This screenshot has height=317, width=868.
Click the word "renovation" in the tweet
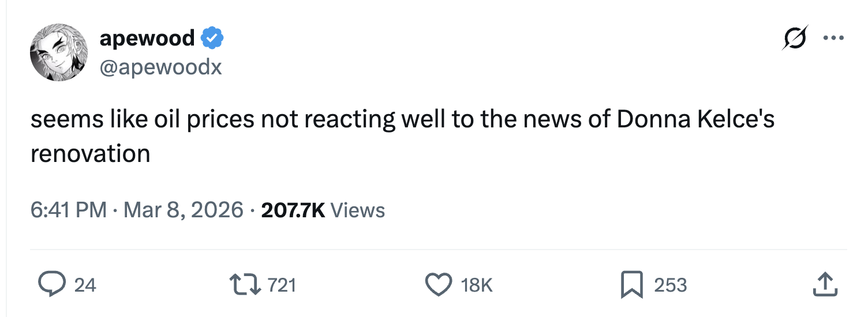(90, 154)
